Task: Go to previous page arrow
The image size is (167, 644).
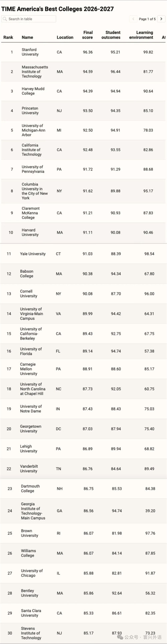Action: point(133,19)
